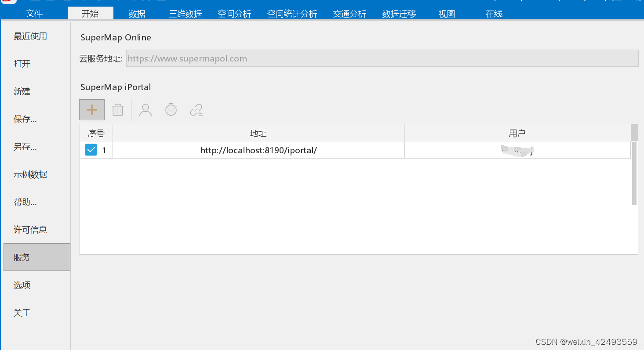Viewport: 644px width, 350px height.
Task: Choose 新建 in the side menu
Action: [37, 92]
